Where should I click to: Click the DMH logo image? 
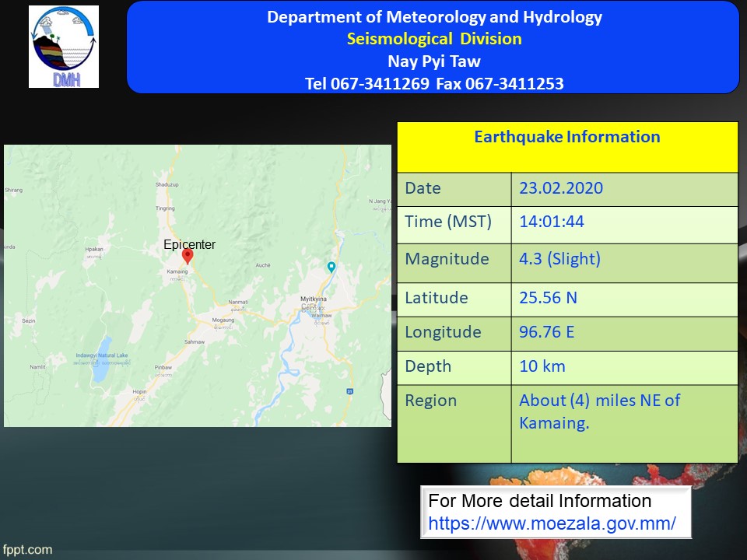click(x=64, y=47)
